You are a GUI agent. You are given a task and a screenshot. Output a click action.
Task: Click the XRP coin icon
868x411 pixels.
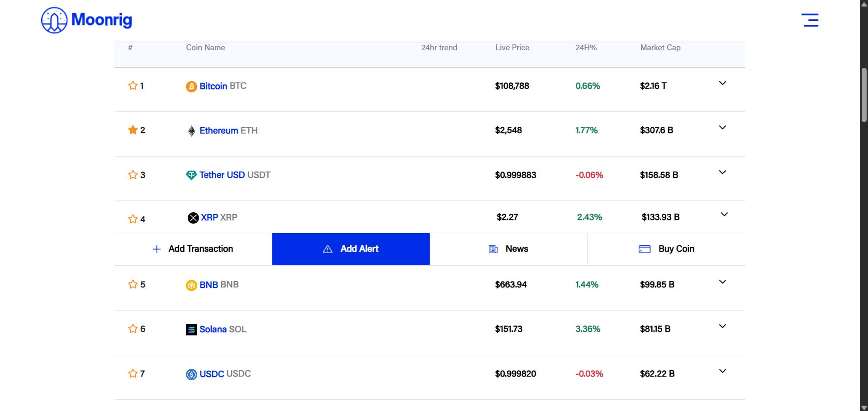pyautogui.click(x=193, y=218)
